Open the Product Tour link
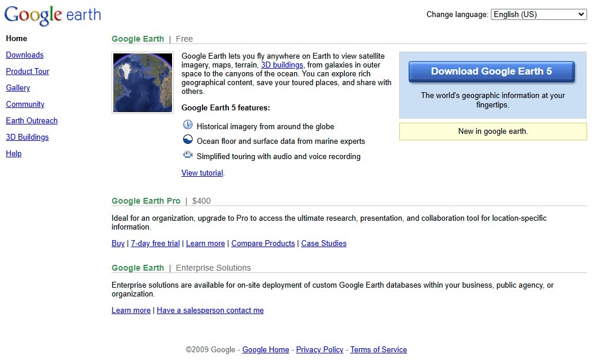Image resolution: width=593 pixels, height=364 pixels. point(28,72)
